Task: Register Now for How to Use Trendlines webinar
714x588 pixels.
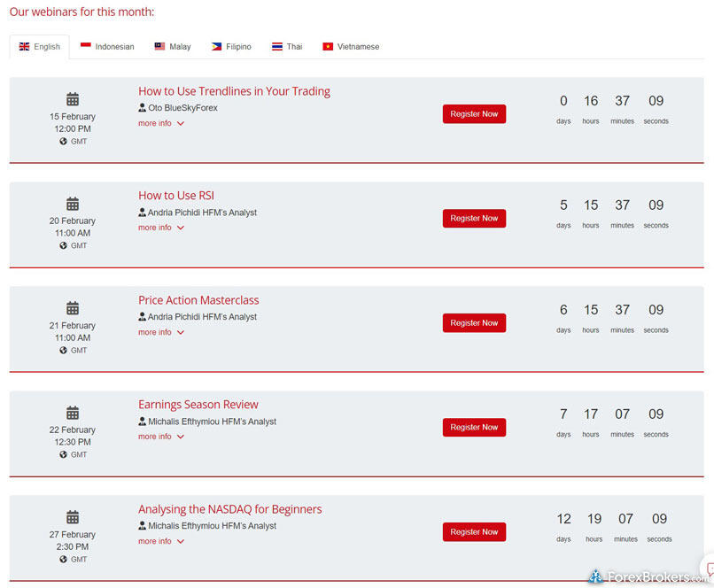Action: pyautogui.click(x=474, y=113)
